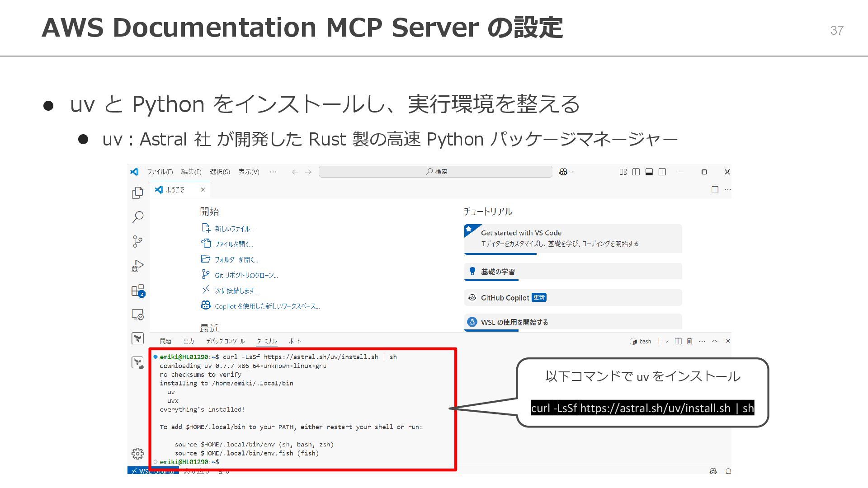Image resolution: width=868 pixels, height=488 pixels.
Task: Click 新しいファイル... link
Action: [234, 229]
